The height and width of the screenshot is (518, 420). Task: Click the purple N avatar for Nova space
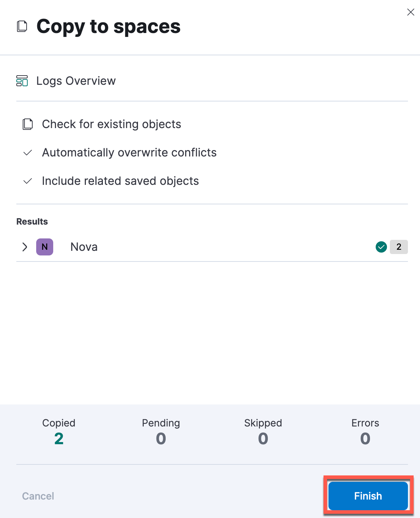pyautogui.click(x=45, y=247)
